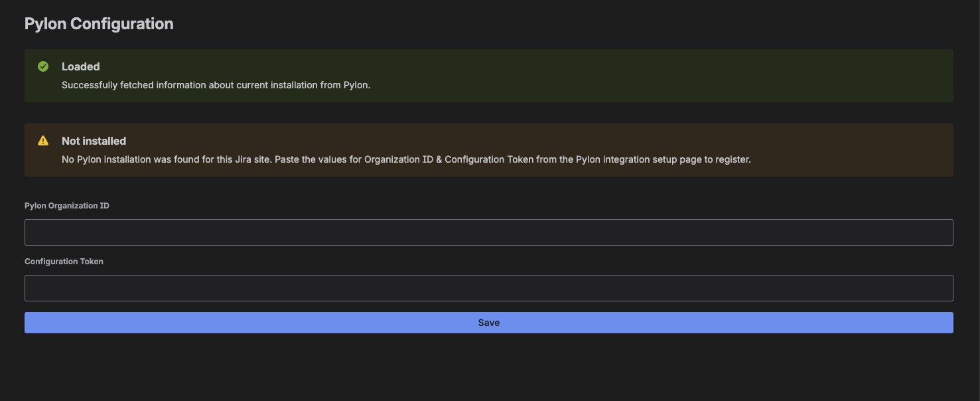Click the "Configuration Token" field label

64,262
